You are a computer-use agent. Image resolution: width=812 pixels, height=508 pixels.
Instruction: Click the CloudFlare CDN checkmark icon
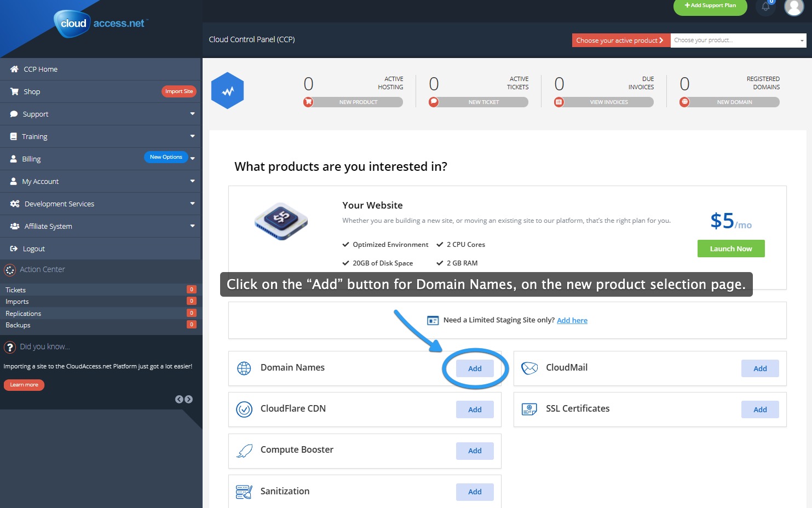(244, 409)
